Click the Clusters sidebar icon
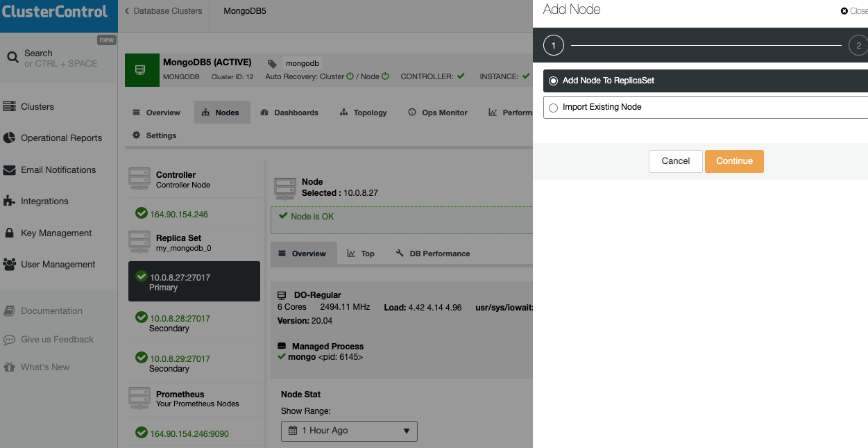868x448 pixels. (9, 107)
